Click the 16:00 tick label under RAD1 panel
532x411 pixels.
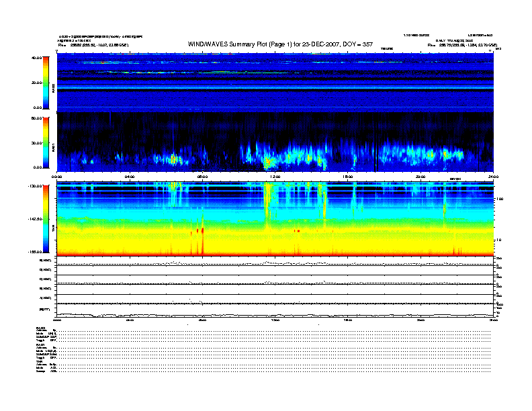[x=348, y=177]
